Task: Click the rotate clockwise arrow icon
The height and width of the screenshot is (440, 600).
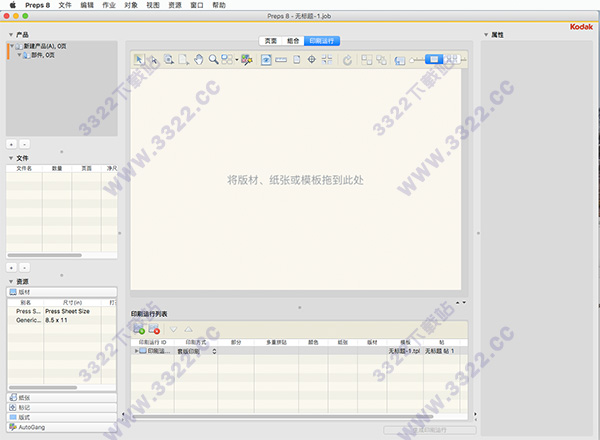Action: [347, 60]
